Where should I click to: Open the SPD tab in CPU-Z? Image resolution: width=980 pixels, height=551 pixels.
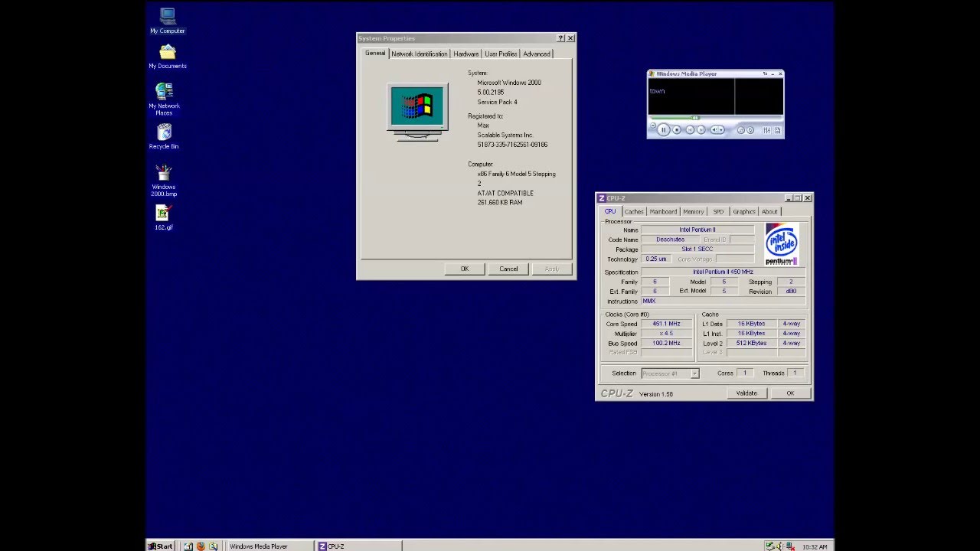click(x=718, y=211)
